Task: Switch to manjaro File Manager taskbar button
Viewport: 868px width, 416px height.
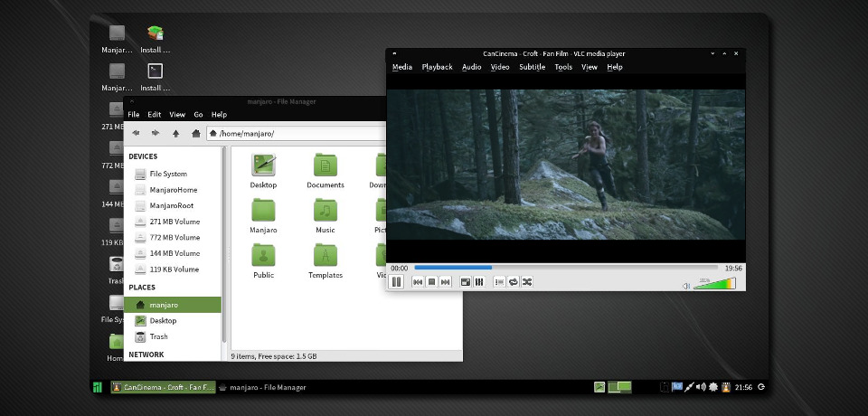Action: [263, 387]
